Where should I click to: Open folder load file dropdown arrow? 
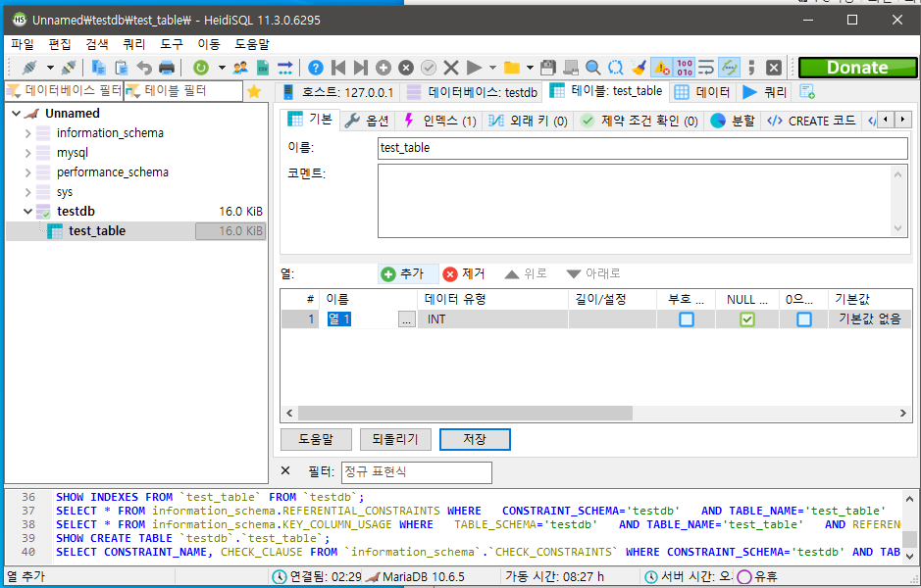tap(530, 68)
